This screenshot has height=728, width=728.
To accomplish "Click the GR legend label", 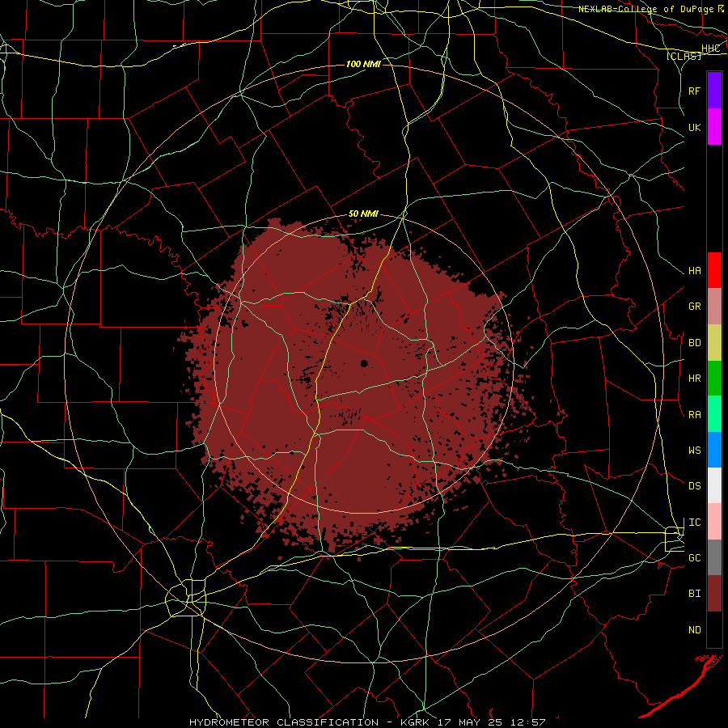I will pyautogui.click(x=694, y=307).
